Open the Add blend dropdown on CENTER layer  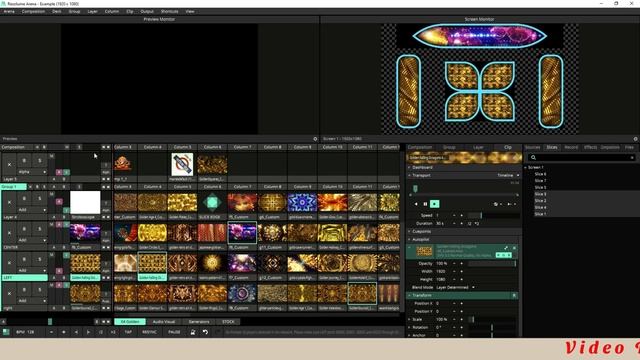click(x=32, y=240)
